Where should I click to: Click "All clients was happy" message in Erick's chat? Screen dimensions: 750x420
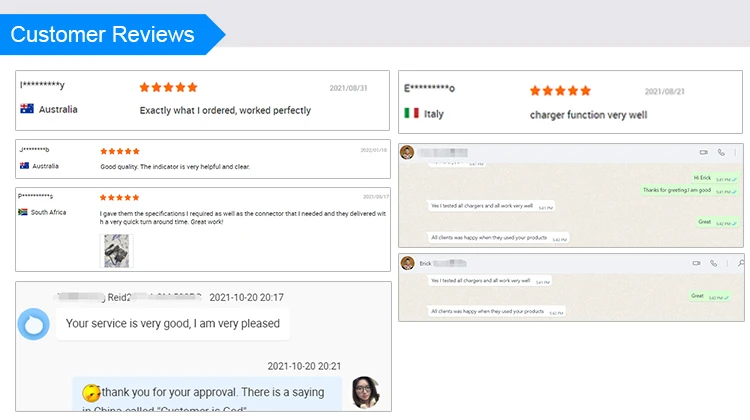tap(496, 311)
